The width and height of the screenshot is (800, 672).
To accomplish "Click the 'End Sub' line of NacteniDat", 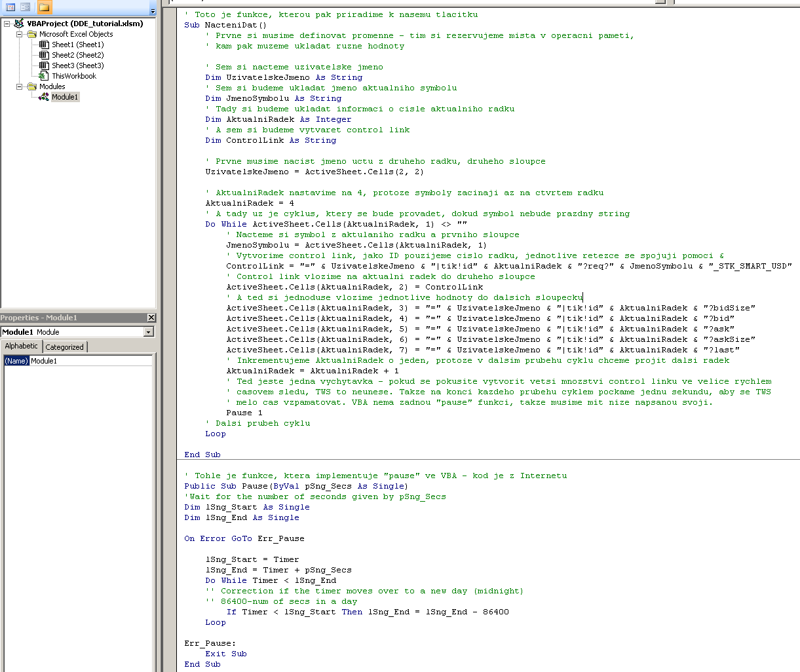I will click(x=202, y=455).
